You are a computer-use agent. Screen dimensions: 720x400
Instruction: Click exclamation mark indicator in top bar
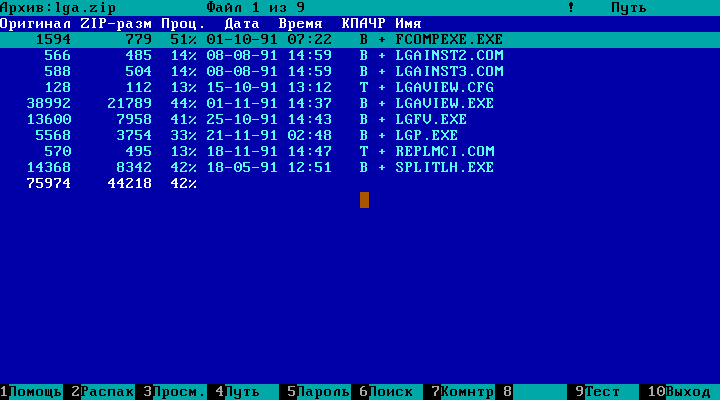click(x=571, y=7)
